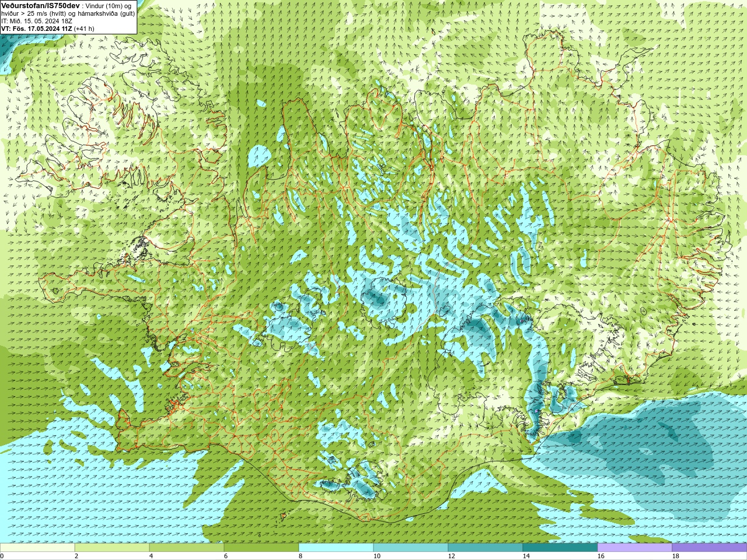Click the 16–18 m/s light purple legend swatch
This screenshot has height=560, width=747.
635,548
